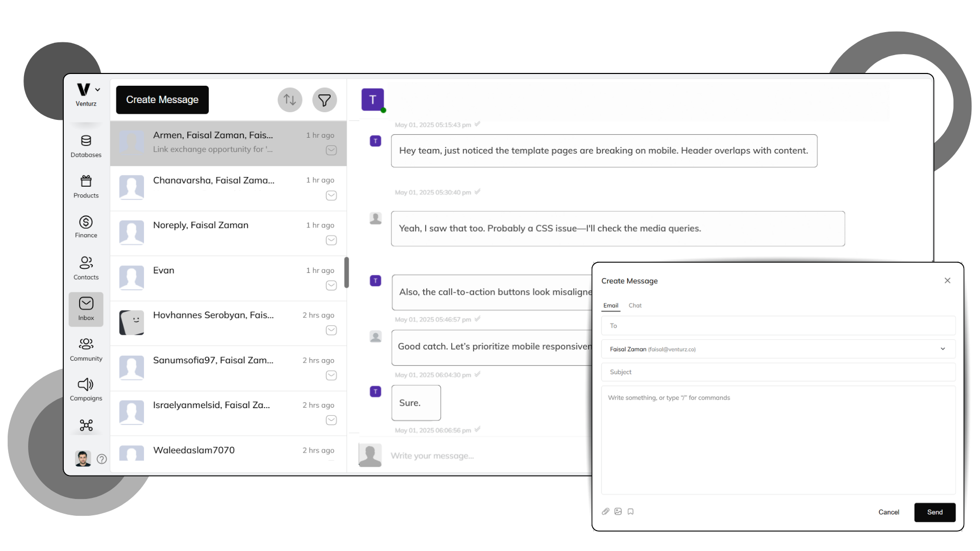This screenshot has width=980, height=551.
Task: Open conversation sorting options
Action: point(289,99)
